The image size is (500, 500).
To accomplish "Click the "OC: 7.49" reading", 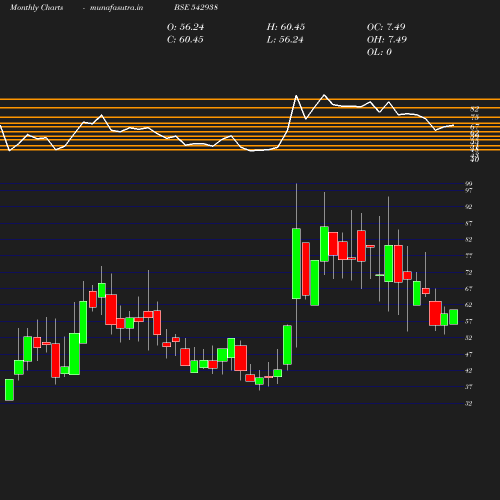I will (386, 27).
